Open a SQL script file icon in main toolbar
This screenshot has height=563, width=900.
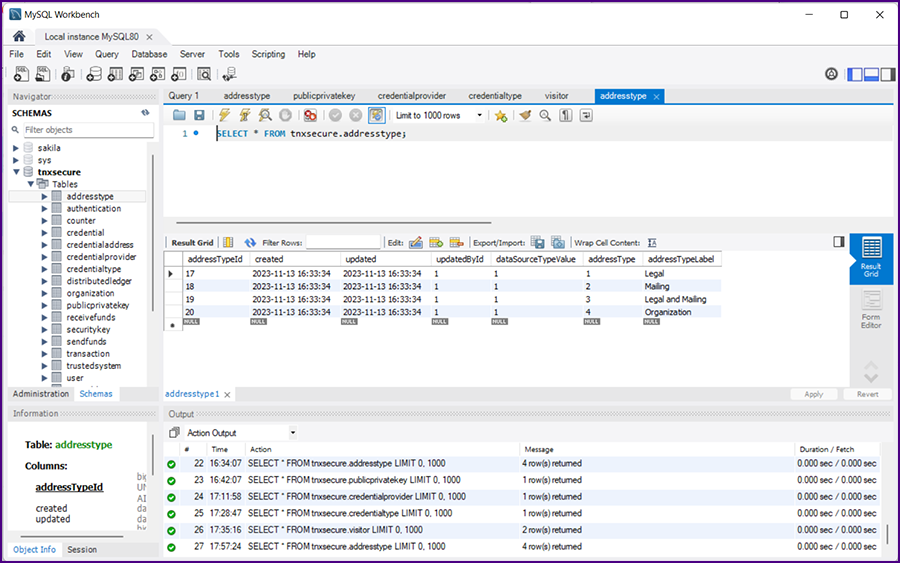point(42,74)
